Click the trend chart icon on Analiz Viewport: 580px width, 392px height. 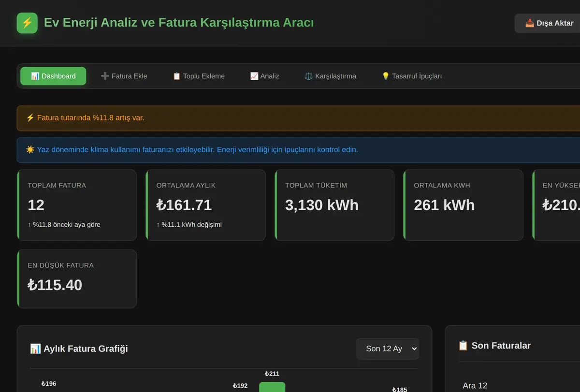[254, 76]
